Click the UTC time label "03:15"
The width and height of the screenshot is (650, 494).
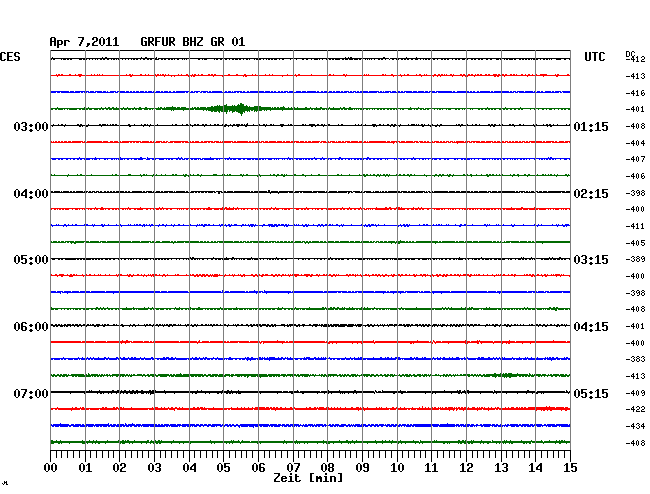point(591,260)
